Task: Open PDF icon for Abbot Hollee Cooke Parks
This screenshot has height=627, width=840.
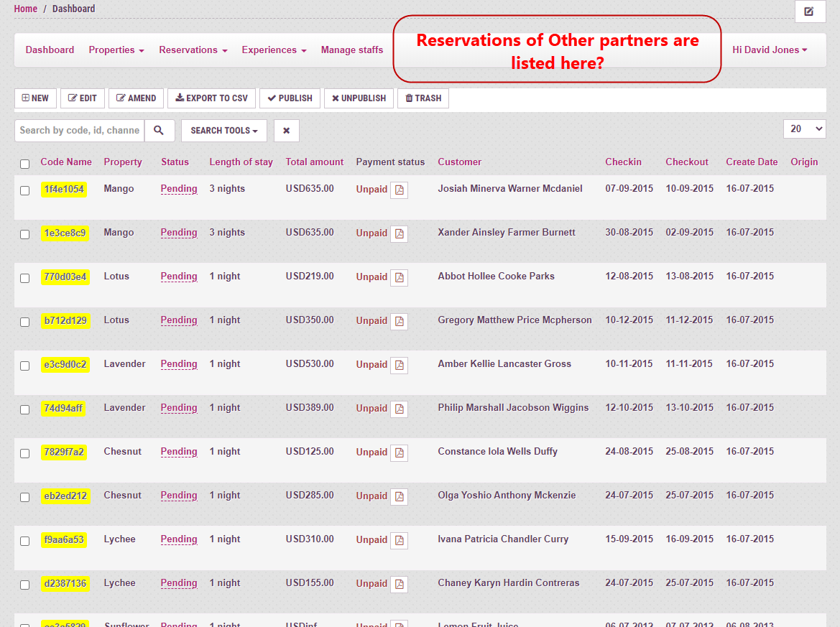Action: point(399,278)
